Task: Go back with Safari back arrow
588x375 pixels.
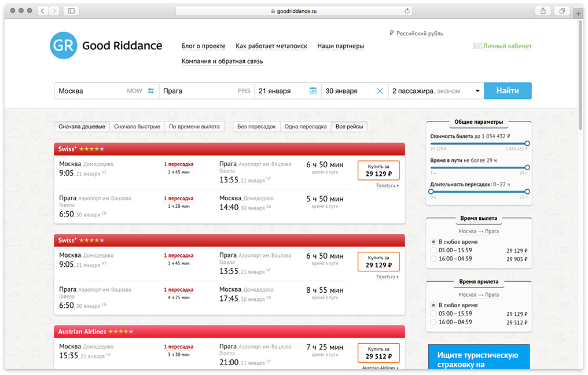Action: (x=43, y=11)
